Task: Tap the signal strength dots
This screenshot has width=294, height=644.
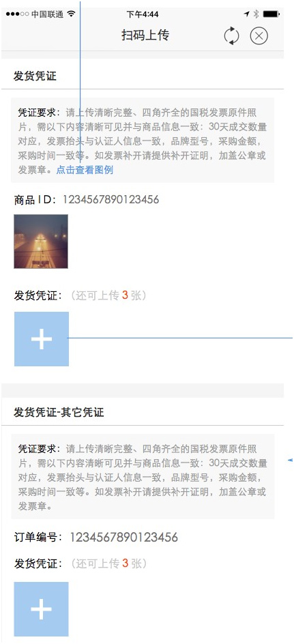Action: click(17, 14)
